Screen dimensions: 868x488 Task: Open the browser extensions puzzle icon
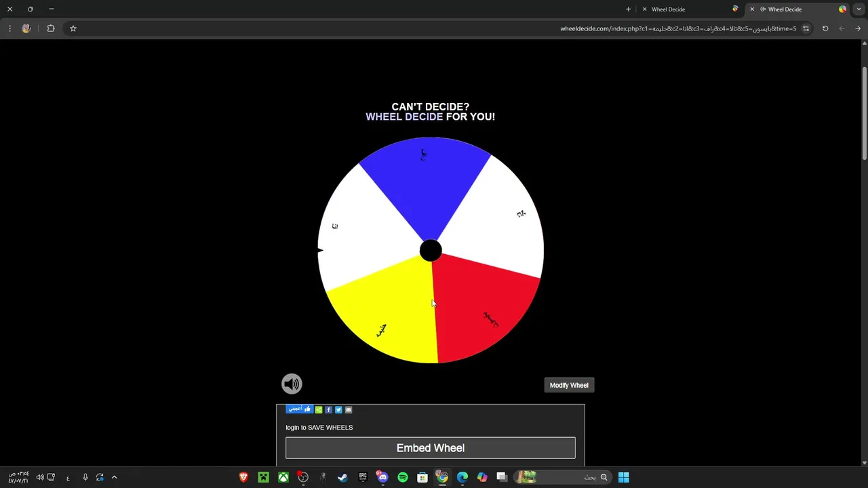pyautogui.click(x=51, y=28)
